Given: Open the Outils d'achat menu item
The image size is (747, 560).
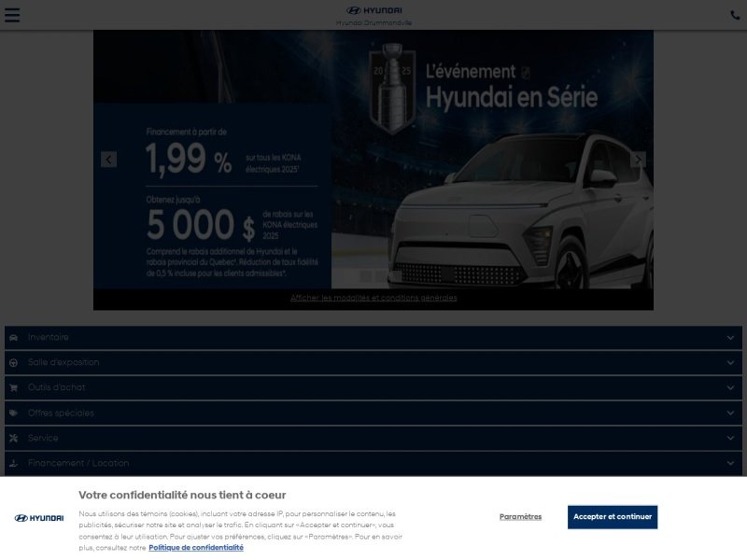Looking at the screenshot, I should point(373,387).
